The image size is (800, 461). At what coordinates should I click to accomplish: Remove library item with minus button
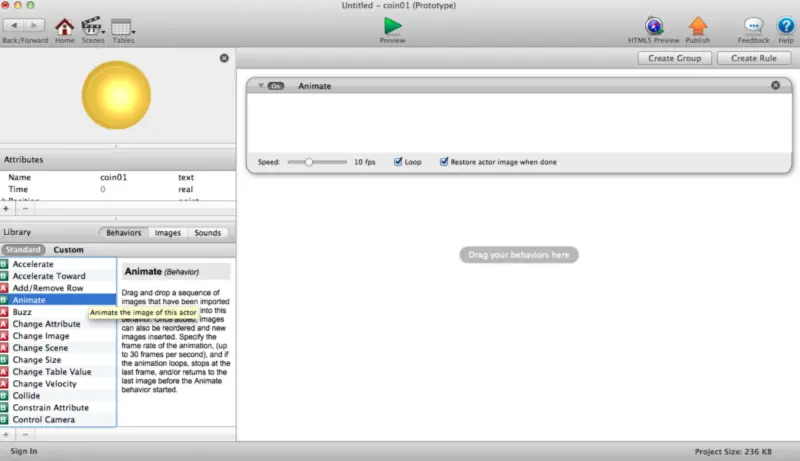[25, 434]
